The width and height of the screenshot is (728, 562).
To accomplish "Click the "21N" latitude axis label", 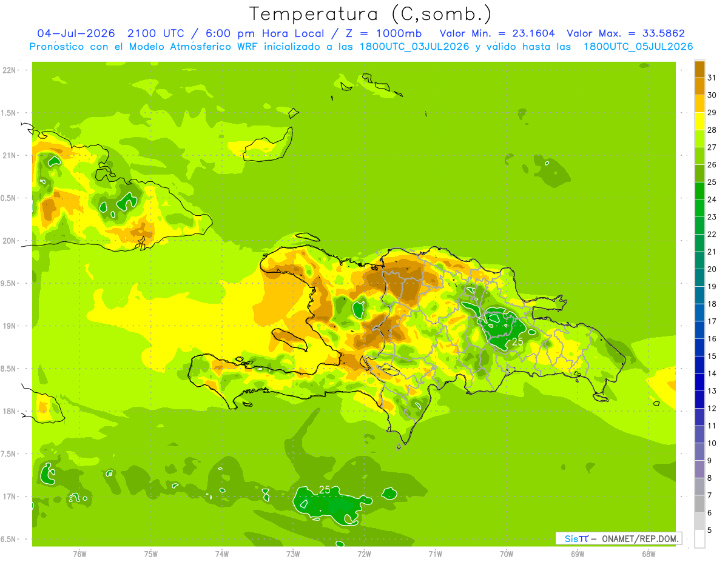I will click(x=9, y=155).
